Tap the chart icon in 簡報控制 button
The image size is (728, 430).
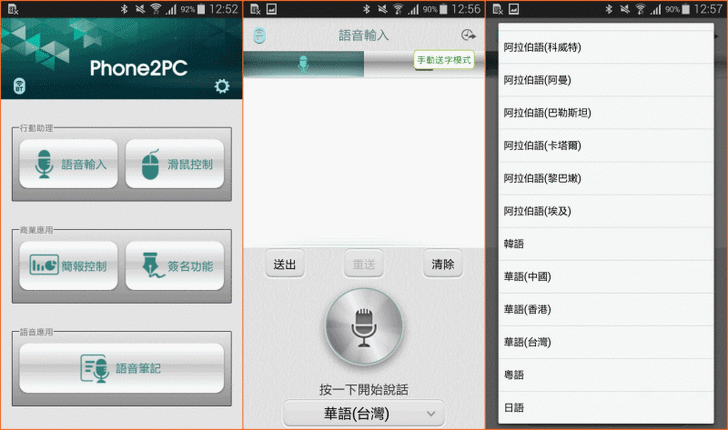tap(44, 265)
